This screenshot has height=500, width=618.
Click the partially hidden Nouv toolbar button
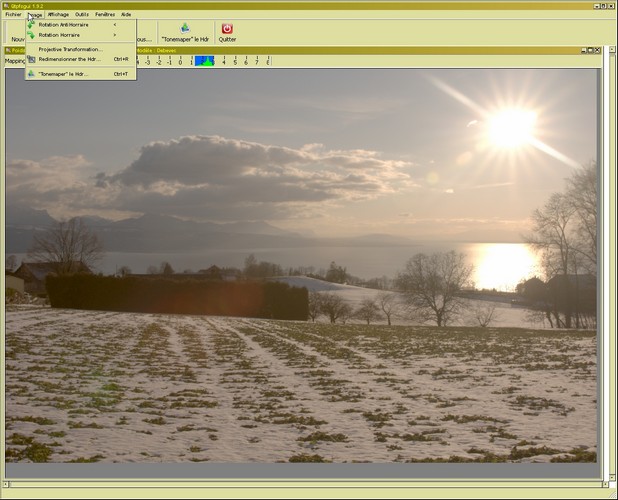coord(14,39)
